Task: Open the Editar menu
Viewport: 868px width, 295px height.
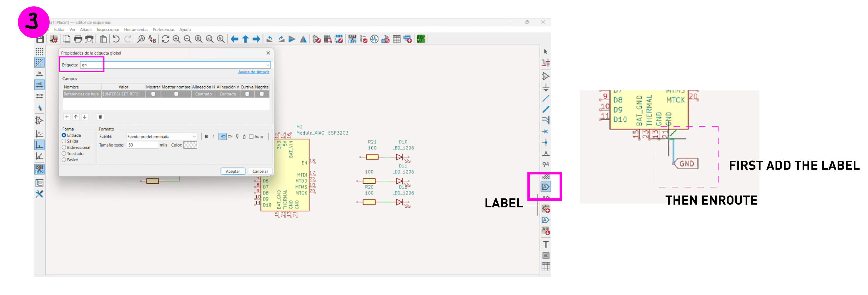Action: tap(59, 30)
